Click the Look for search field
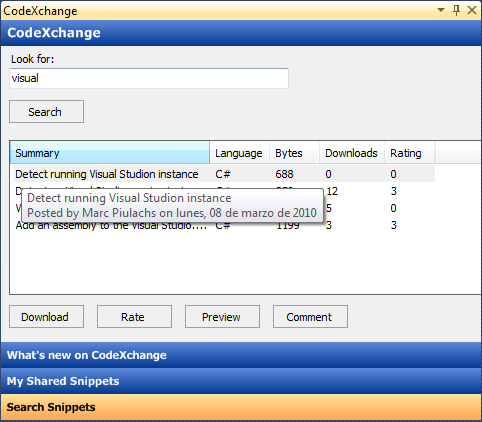The width and height of the screenshot is (482, 422). [x=149, y=78]
